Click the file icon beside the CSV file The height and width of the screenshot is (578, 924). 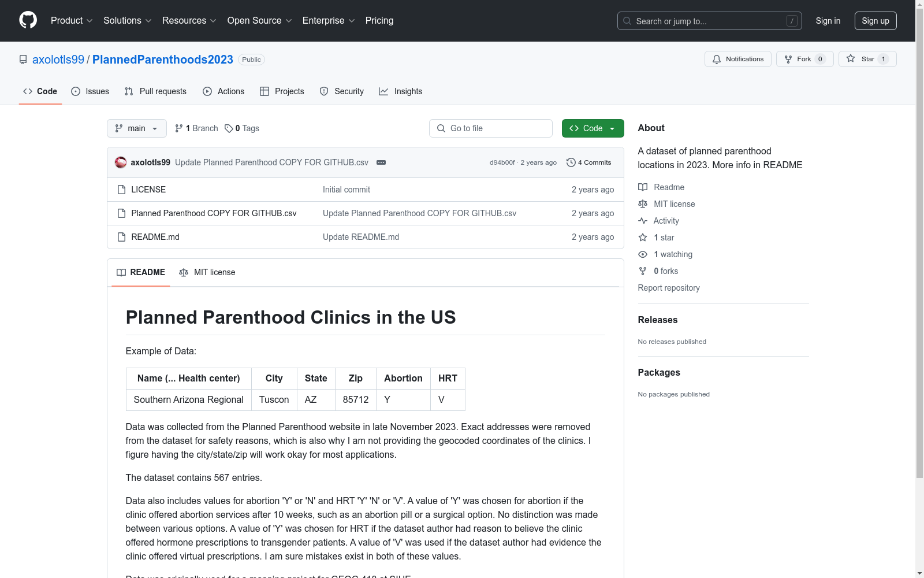[x=121, y=213]
